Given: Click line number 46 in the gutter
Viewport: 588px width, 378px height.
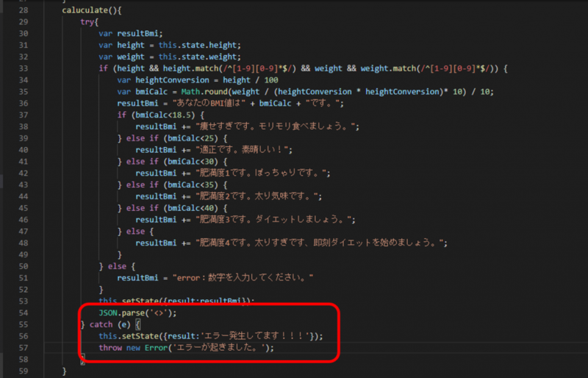Looking at the screenshot, I should point(23,220).
